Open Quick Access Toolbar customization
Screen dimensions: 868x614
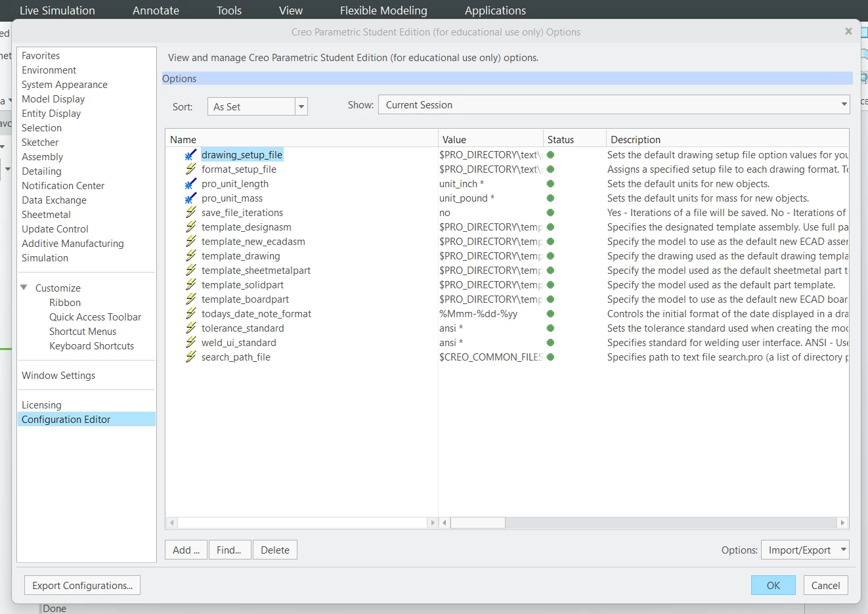pos(95,317)
